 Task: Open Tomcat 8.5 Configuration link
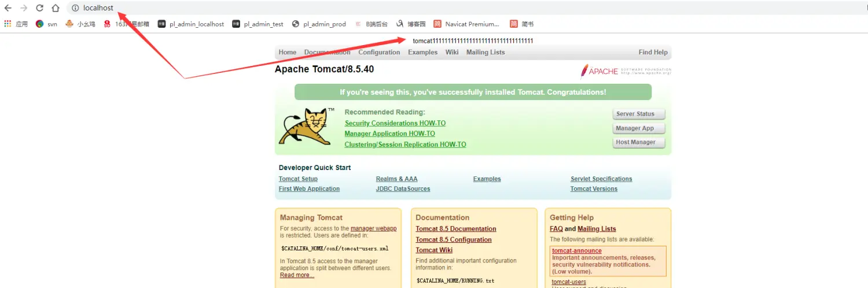tap(454, 239)
